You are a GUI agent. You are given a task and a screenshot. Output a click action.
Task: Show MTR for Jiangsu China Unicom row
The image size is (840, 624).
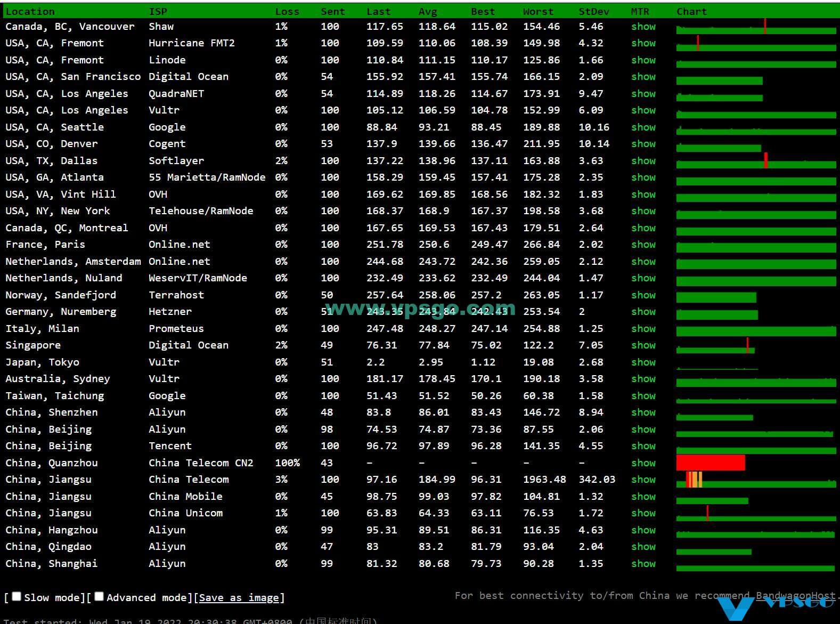pyautogui.click(x=643, y=513)
